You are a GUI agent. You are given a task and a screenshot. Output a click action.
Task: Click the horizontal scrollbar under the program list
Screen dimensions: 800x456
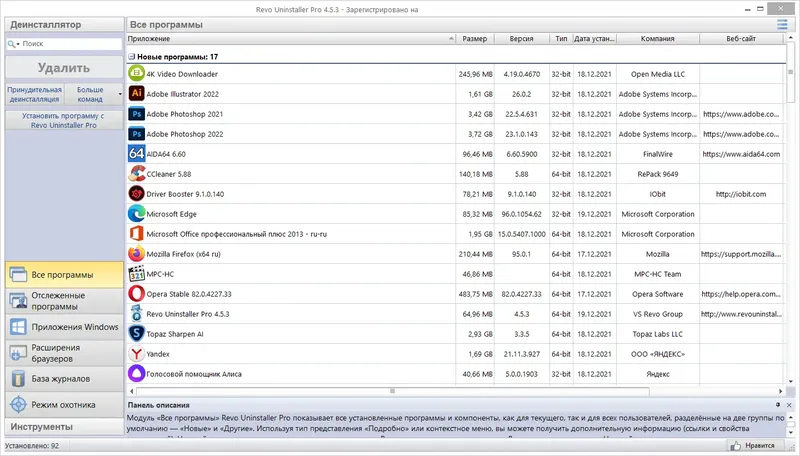coord(392,391)
